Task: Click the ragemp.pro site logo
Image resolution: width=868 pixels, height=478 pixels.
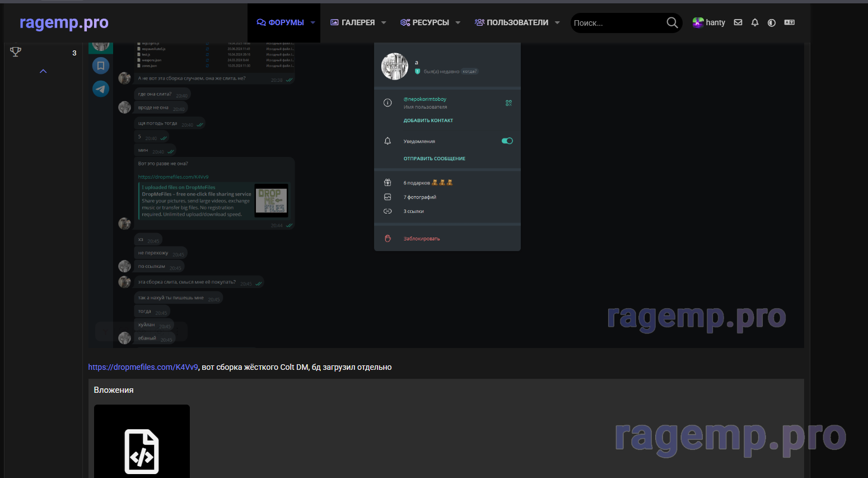Action: coord(64,22)
